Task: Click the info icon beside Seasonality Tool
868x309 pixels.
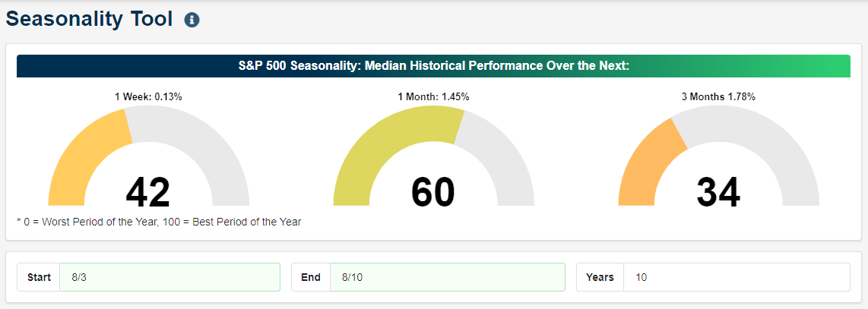Action: pos(192,20)
